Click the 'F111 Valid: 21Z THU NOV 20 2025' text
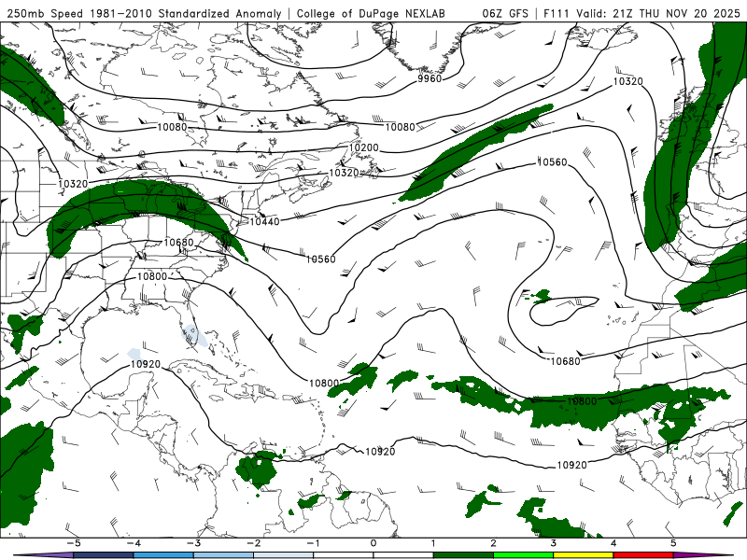747x560 pixels. 641,13
